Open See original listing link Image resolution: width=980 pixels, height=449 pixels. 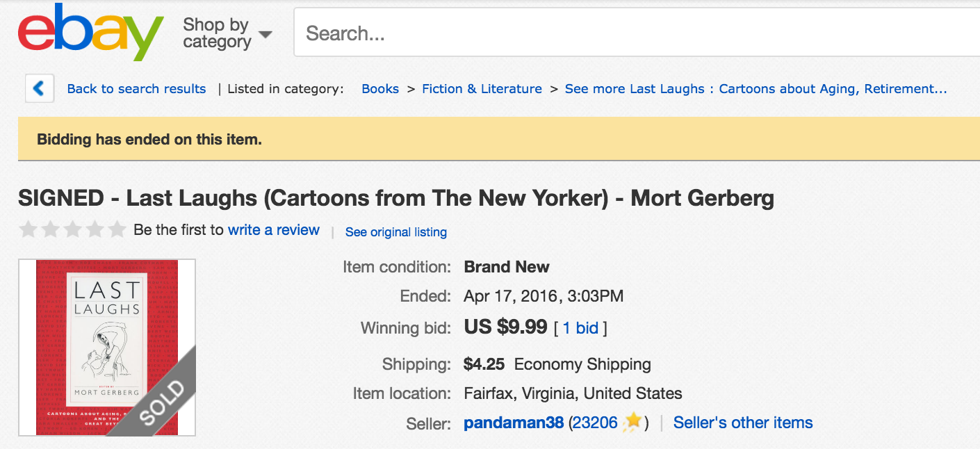pos(395,232)
